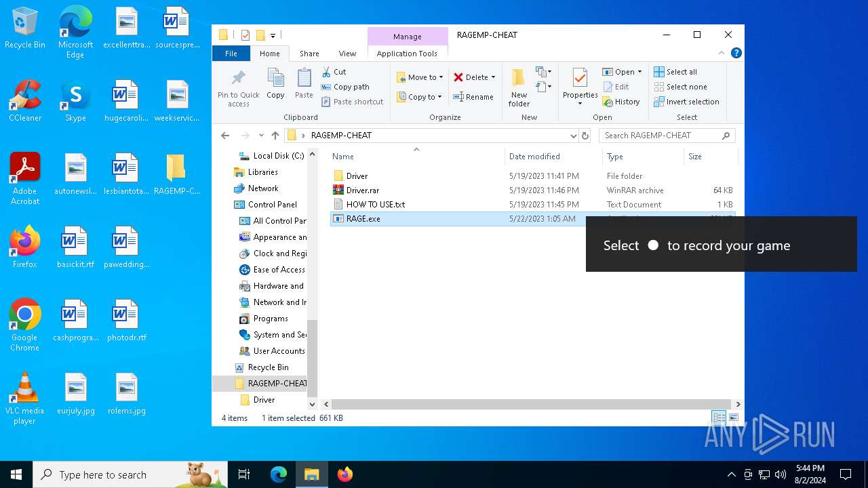Go up one folder level arrow
Image resolution: width=868 pixels, height=488 pixels.
(x=275, y=136)
